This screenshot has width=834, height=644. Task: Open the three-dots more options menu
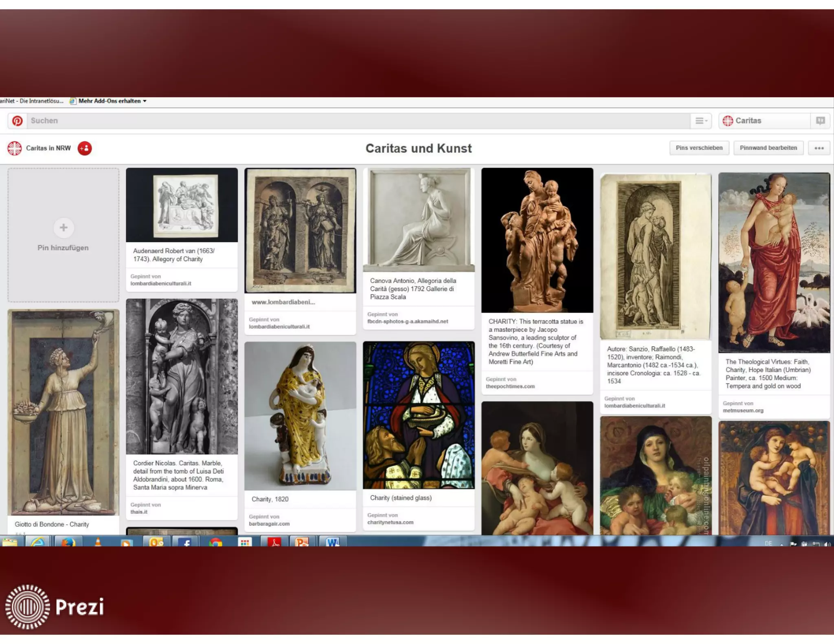(x=819, y=148)
